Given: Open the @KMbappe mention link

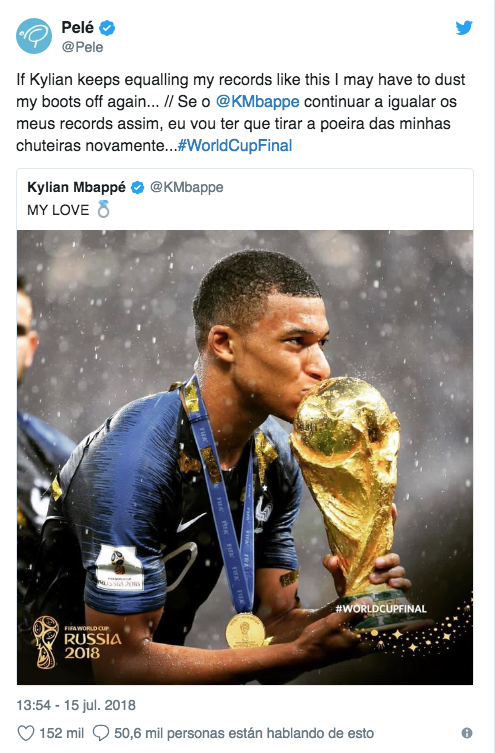Looking at the screenshot, I should coord(257,102).
